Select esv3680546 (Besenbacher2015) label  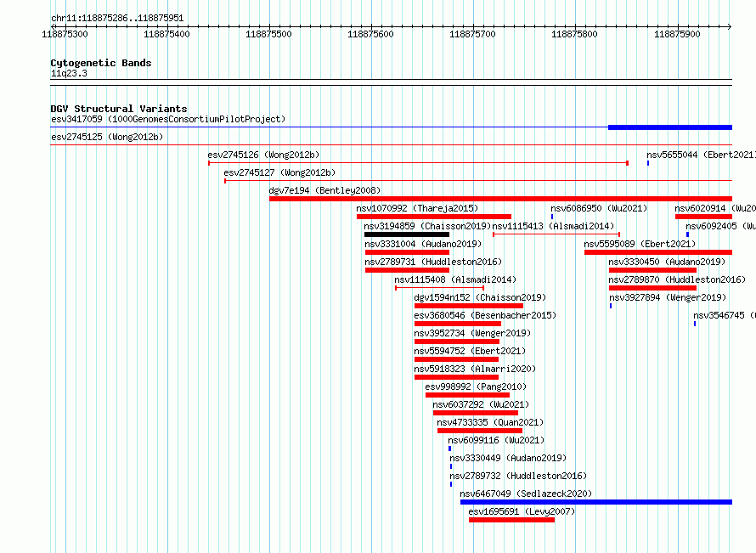(485, 315)
